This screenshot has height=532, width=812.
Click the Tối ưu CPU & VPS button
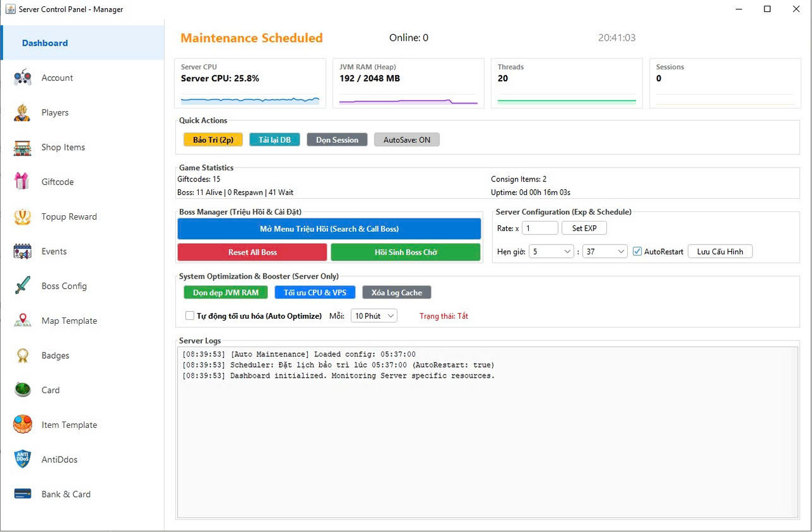pyautogui.click(x=315, y=292)
